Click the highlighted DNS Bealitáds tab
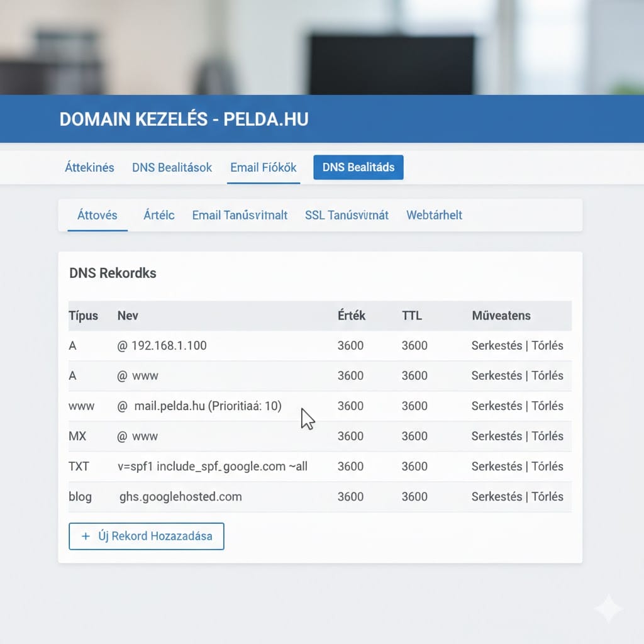 click(x=358, y=167)
